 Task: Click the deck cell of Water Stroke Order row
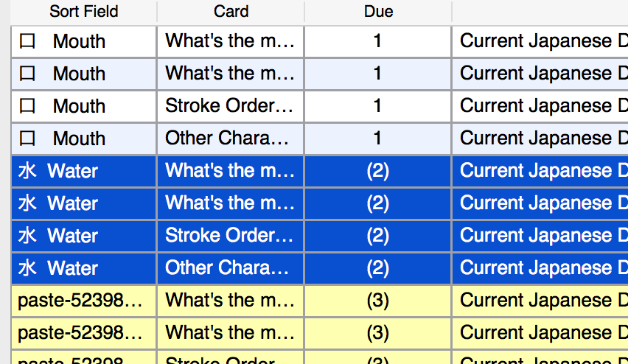[x=540, y=236]
